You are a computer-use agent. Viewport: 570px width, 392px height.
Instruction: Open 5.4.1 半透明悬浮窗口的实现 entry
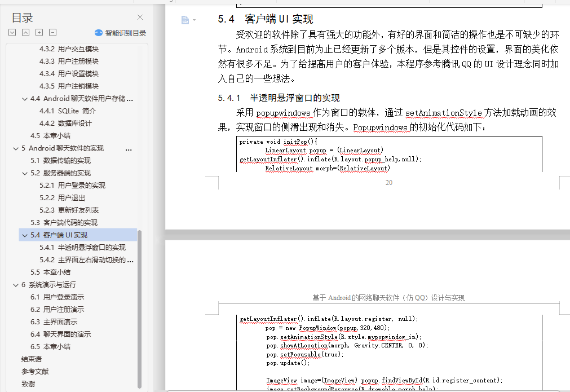coord(82,247)
